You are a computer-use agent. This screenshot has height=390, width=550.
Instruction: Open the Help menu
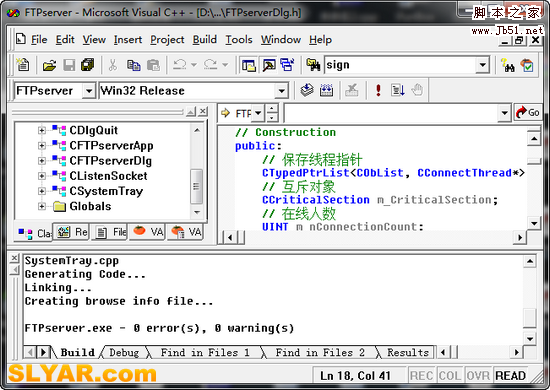coord(320,40)
